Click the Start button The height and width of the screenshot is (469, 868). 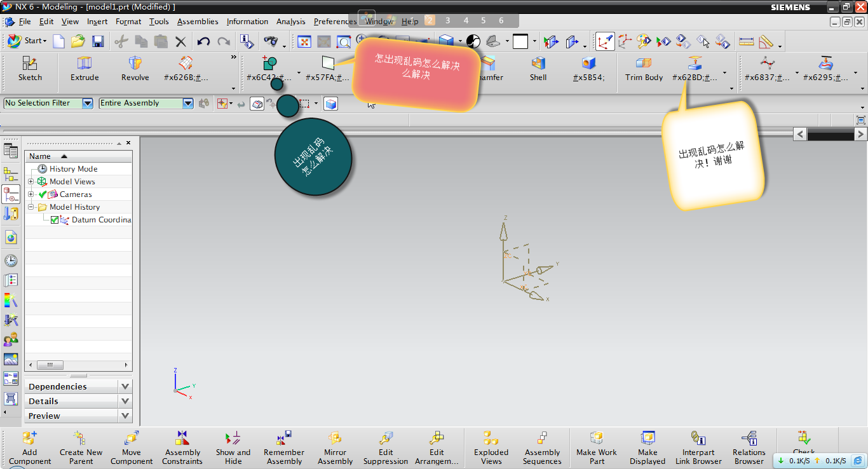(x=27, y=41)
